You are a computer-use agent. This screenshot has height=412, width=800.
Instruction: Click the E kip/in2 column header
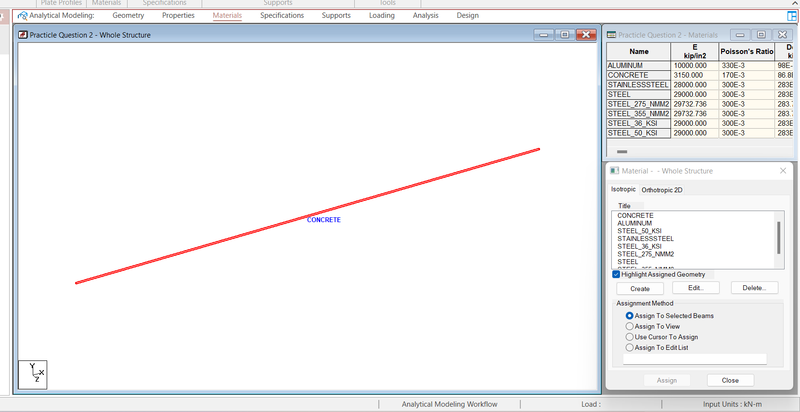tap(695, 52)
